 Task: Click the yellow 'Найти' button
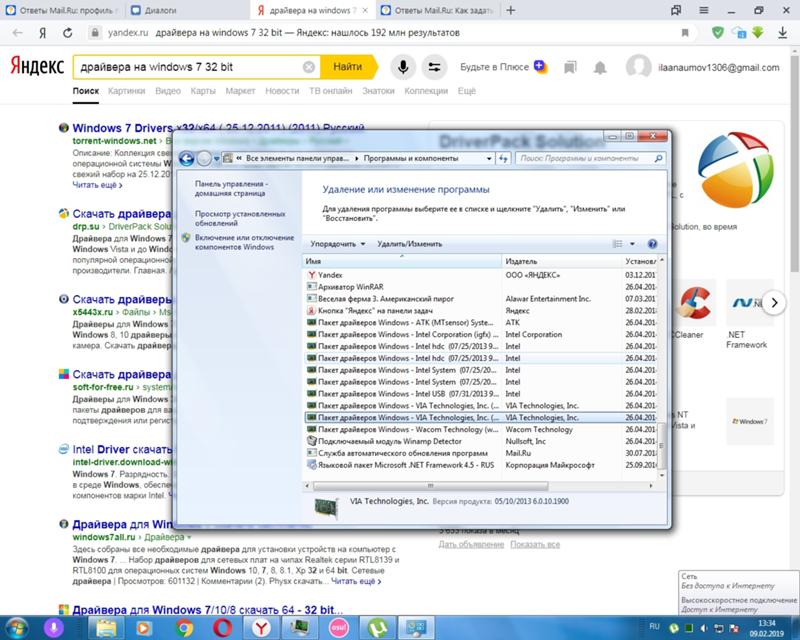pos(348,67)
